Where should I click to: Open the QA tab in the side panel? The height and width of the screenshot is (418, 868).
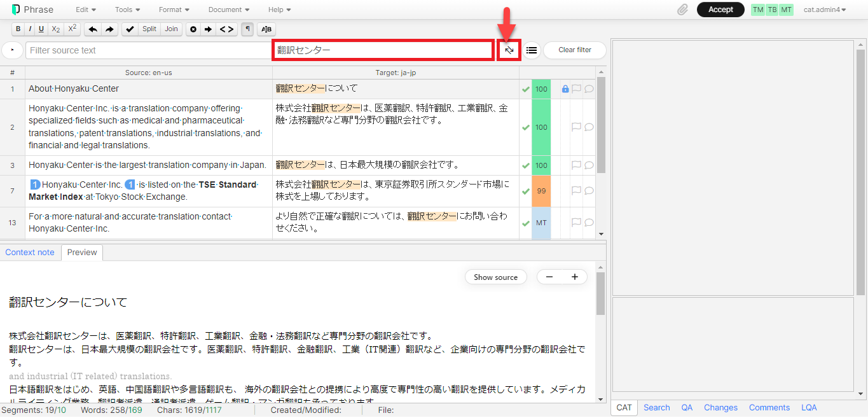click(687, 408)
